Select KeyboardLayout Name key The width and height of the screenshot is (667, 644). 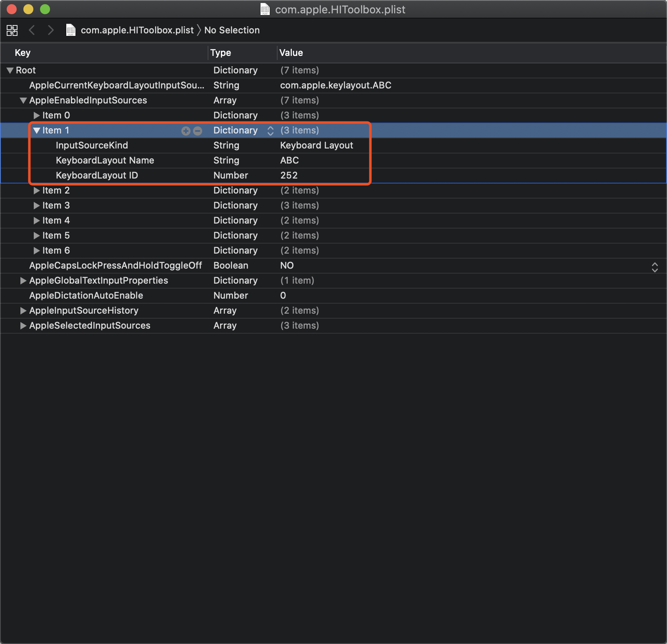[105, 160]
